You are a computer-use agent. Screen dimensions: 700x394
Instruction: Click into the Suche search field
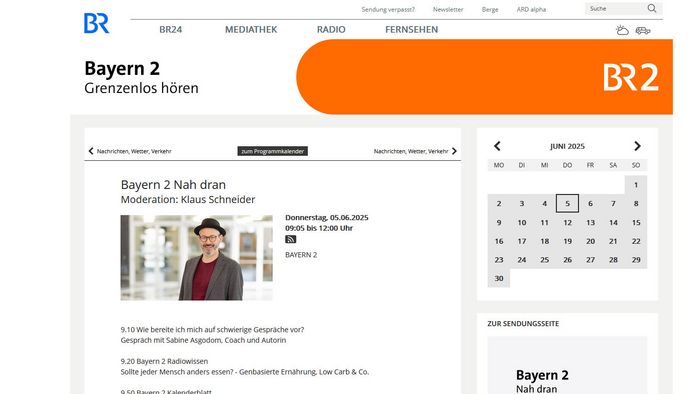pos(616,8)
